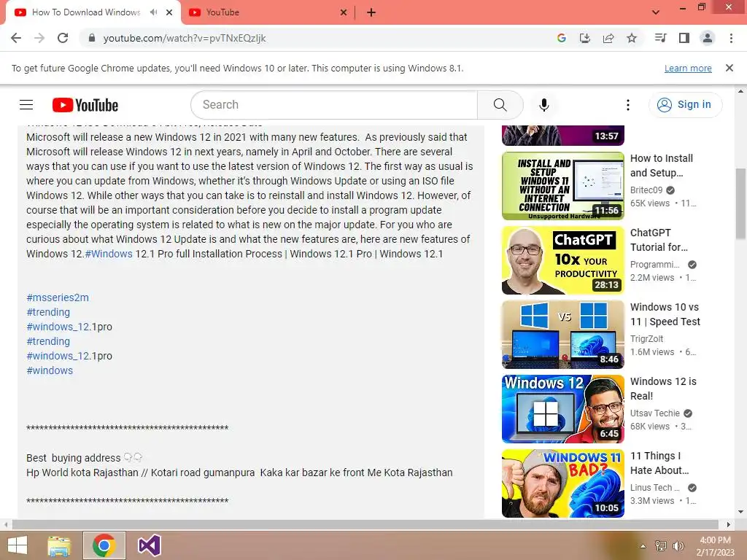Image resolution: width=747 pixels, height=560 pixels.
Task: Go back using the browser back arrow
Action: coord(16,38)
